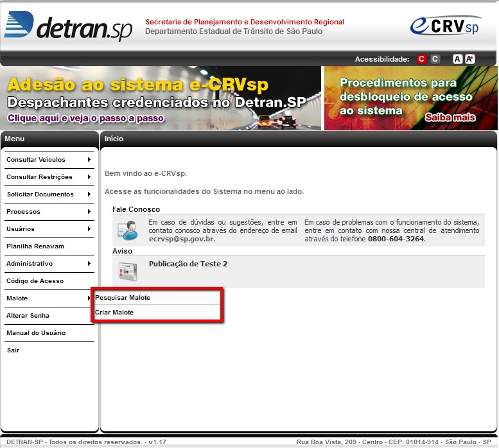Open Publicação de Teste 2 notice

(188, 264)
